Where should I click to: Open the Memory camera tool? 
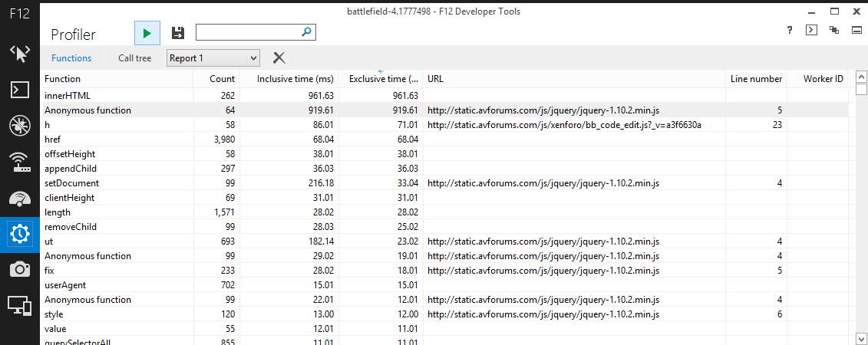click(x=18, y=269)
